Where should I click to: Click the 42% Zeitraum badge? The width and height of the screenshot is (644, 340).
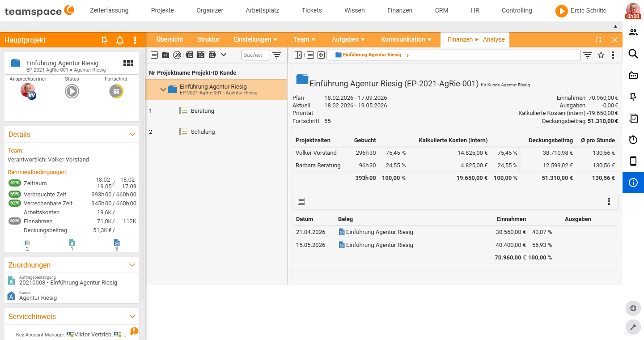point(15,183)
